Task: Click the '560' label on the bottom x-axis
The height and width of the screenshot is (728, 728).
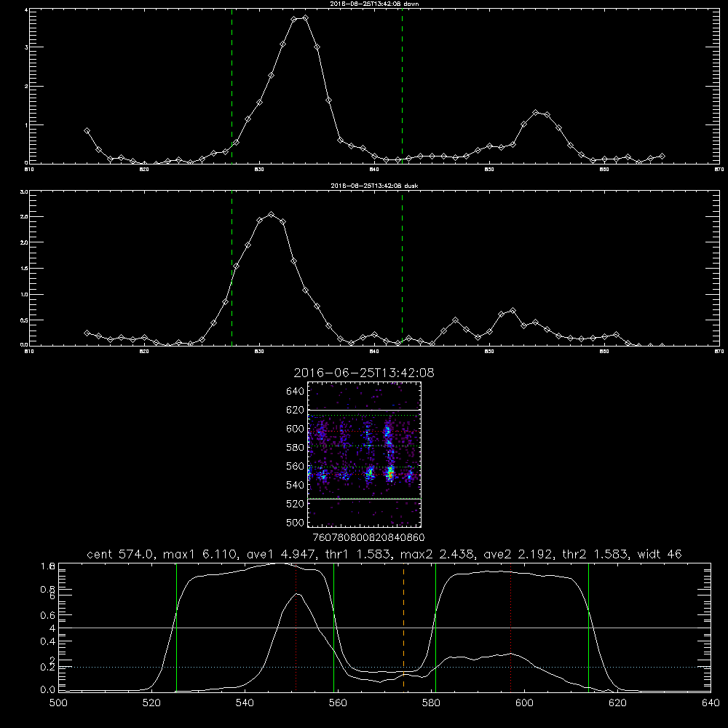Action: pos(338,703)
